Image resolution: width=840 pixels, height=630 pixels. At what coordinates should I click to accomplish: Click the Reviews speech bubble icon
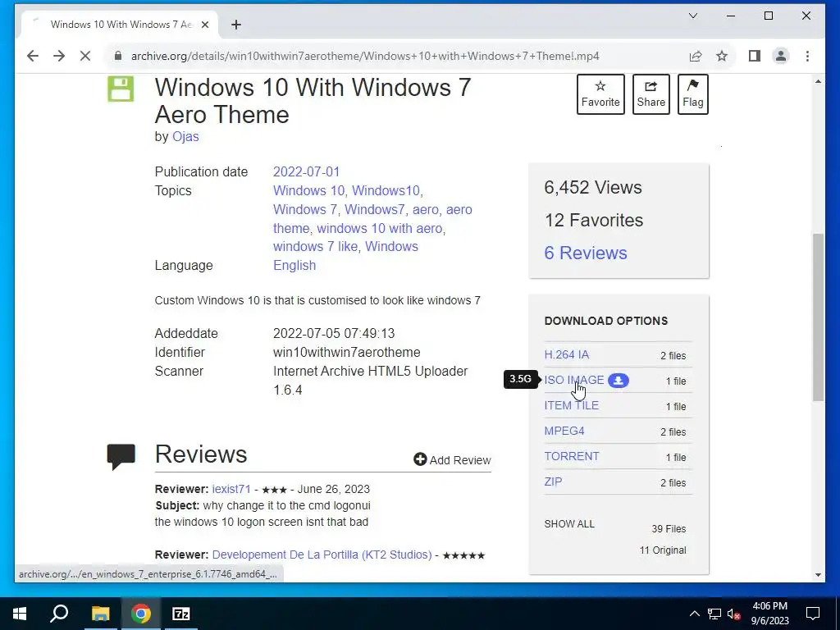click(x=121, y=456)
